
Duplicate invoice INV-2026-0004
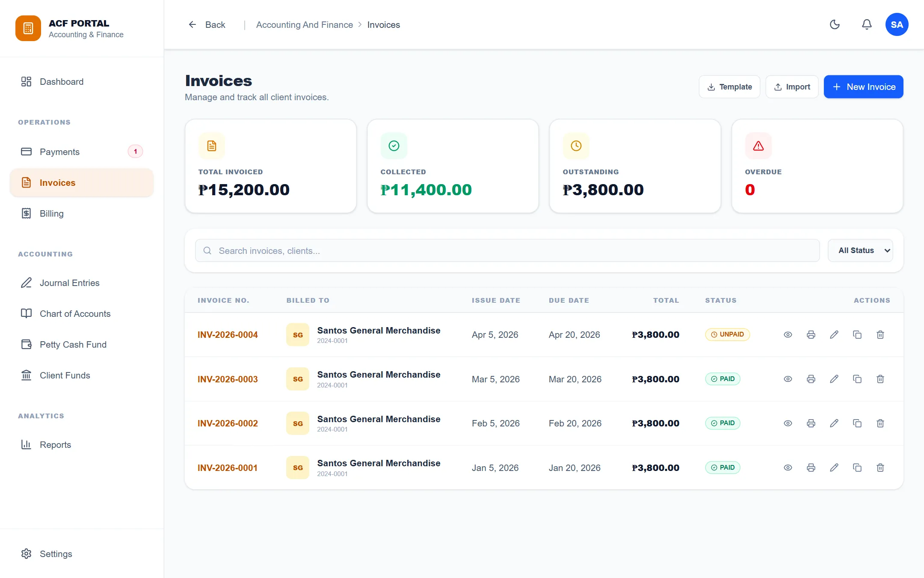click(x=857, y=335)
